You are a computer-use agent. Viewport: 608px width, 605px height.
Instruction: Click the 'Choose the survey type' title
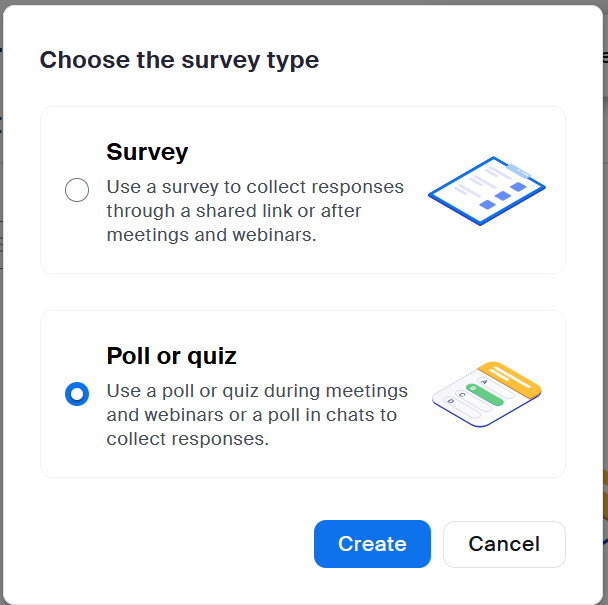click(x=179, y=60)
